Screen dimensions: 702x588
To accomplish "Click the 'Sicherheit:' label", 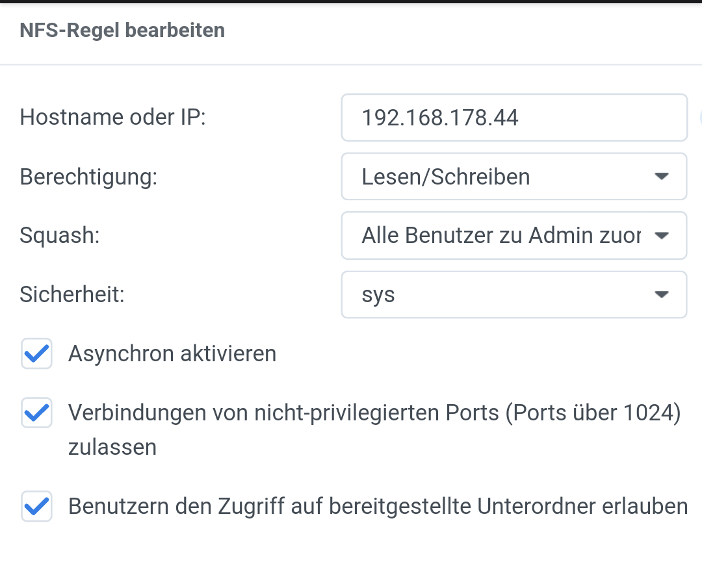I will point(72,294).
